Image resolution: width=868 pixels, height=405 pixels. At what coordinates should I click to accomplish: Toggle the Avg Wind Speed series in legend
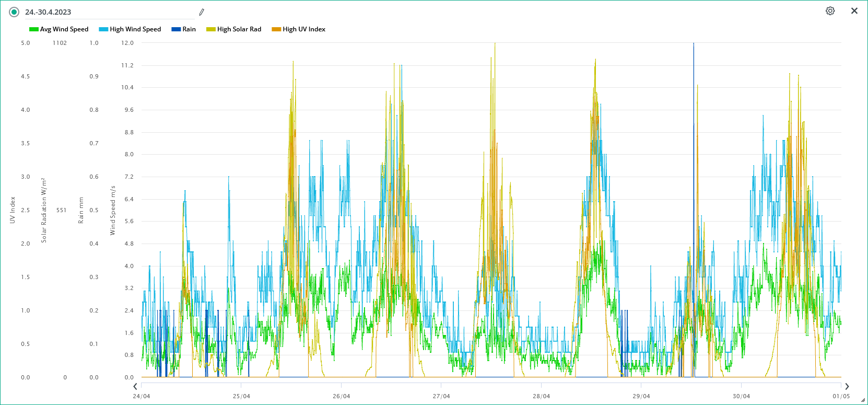click(x=59, y=29)
